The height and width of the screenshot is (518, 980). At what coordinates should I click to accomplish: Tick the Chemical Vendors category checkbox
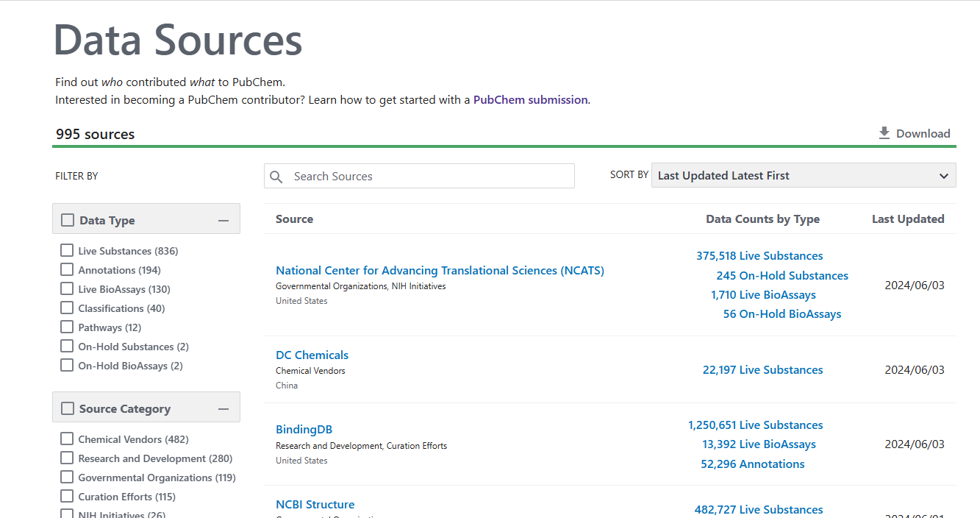[67, 439]
